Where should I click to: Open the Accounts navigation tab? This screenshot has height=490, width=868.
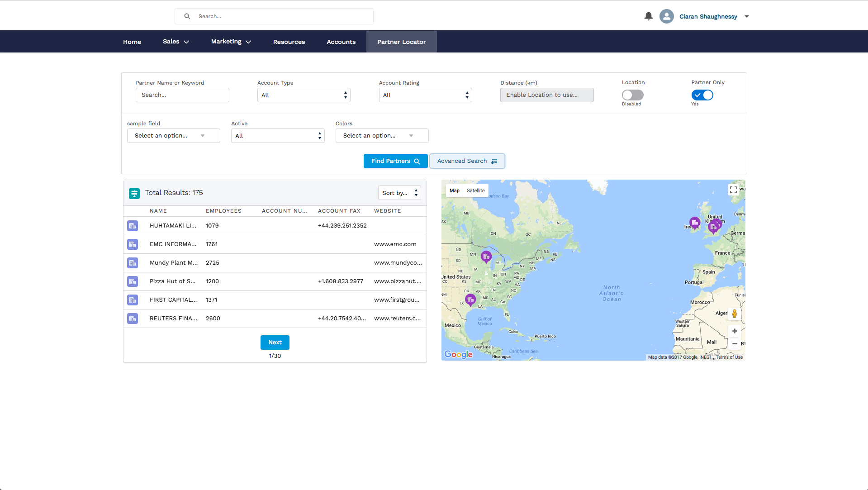coord(341,42)
